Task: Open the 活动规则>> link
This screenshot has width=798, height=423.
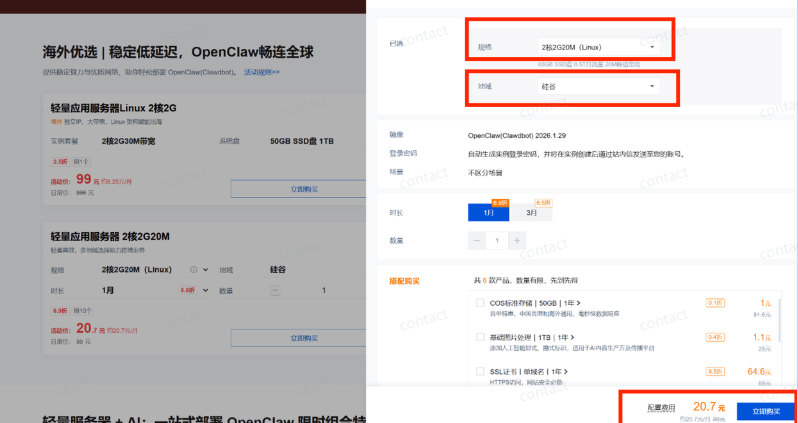Action: [x=262, y=72]
